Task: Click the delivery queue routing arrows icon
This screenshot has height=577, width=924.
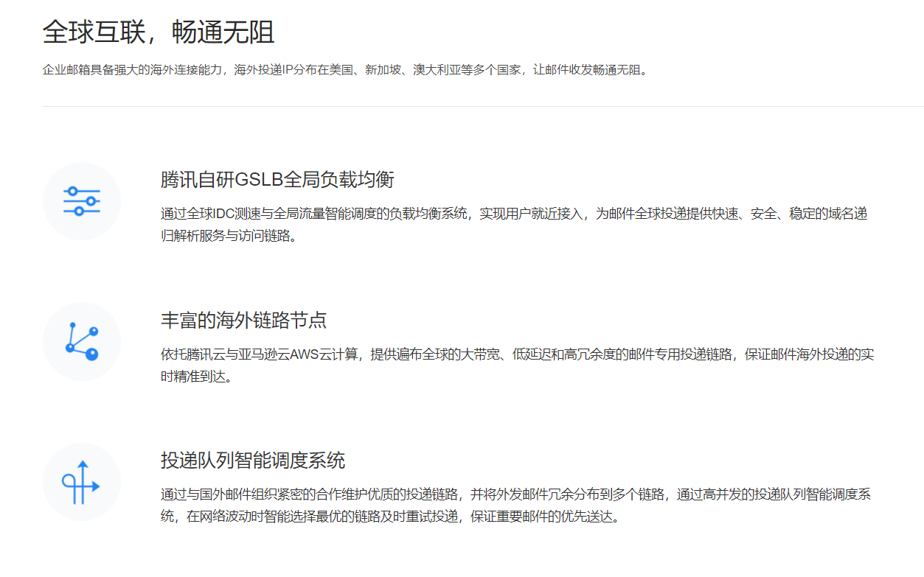Action: pos(81,482)
